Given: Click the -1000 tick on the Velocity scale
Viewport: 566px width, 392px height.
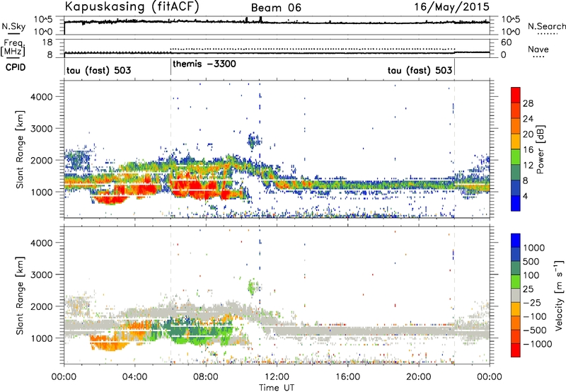Looking at the screenshot, I should tap(538, 344).
